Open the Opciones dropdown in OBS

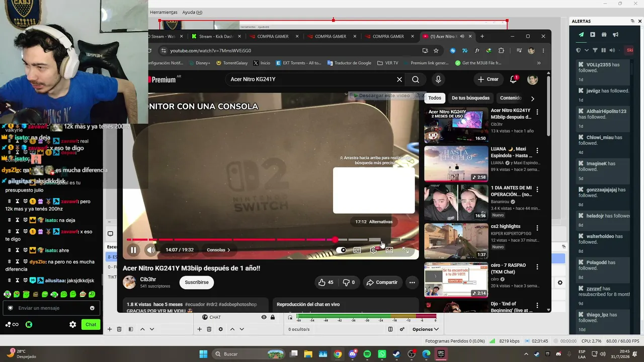(x=425, y=329)
